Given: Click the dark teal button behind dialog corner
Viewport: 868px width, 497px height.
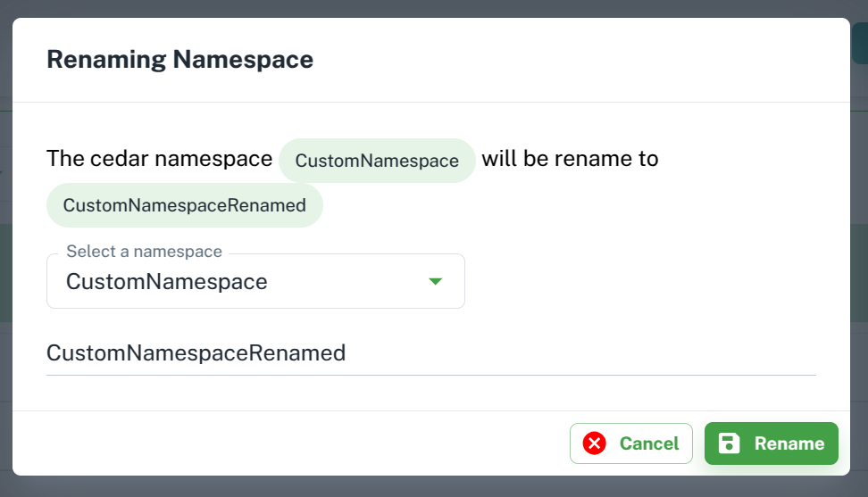Looking at the screenshot, I should [x=860, y=43].
